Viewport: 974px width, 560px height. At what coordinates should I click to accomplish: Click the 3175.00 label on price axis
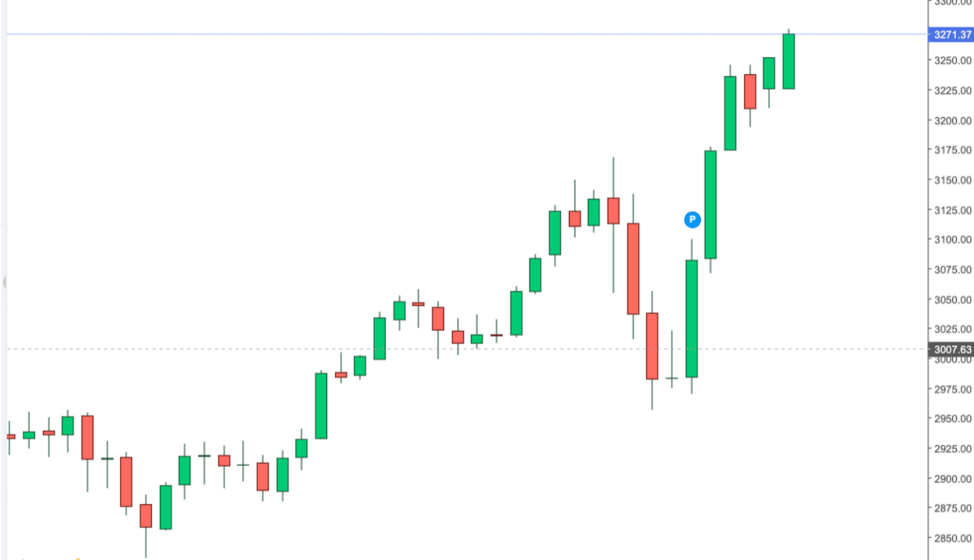point(951,150)
